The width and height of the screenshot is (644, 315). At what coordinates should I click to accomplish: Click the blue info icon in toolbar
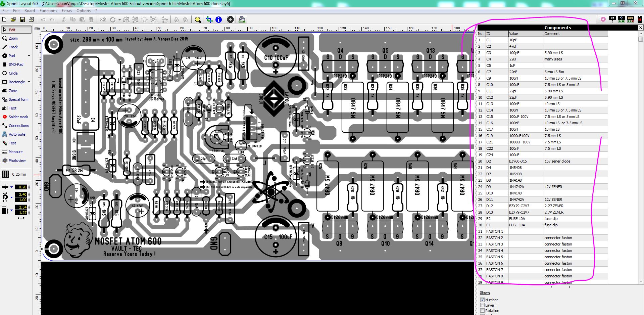pyautogui.click(x=218, y=19)
